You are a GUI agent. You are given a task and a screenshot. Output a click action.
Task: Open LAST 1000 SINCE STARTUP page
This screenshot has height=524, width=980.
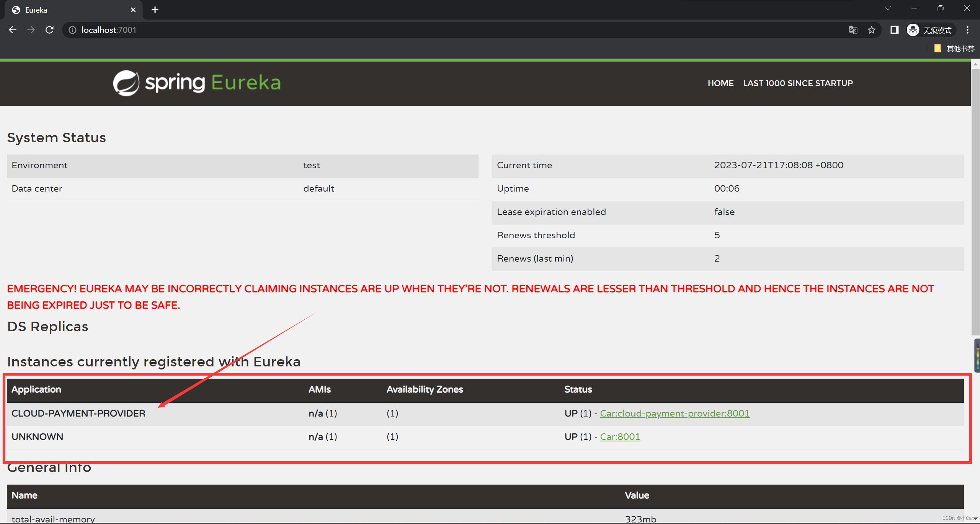click(x=798, y=83)
